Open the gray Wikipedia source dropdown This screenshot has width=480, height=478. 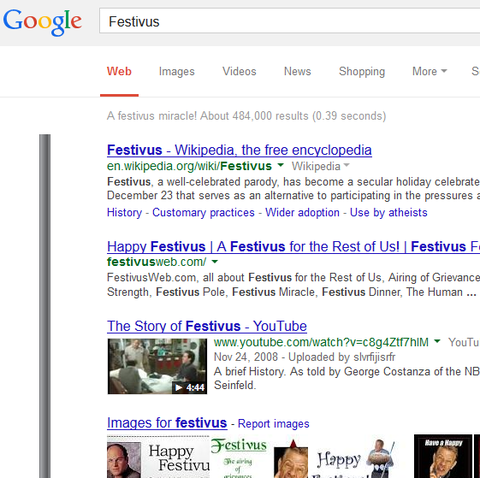pyautogui.click(x=320, y=166)
